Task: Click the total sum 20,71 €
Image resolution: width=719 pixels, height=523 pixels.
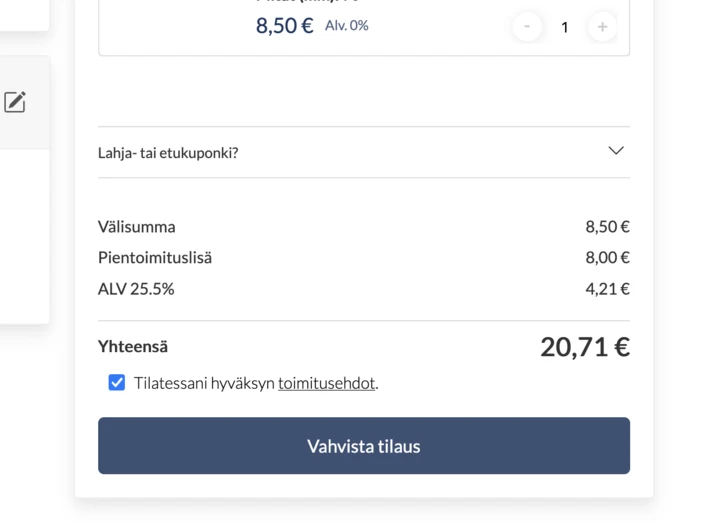Action: tap(585, 347)
